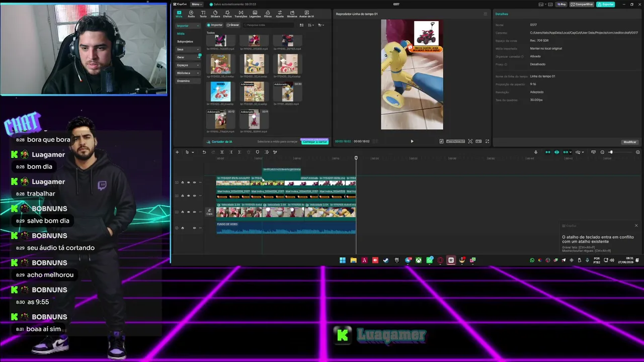The width and height of the screenshot is (644, 362).
Task: Open the Windows Start menu
Action: pyautogui.click(x=343, y=260)
